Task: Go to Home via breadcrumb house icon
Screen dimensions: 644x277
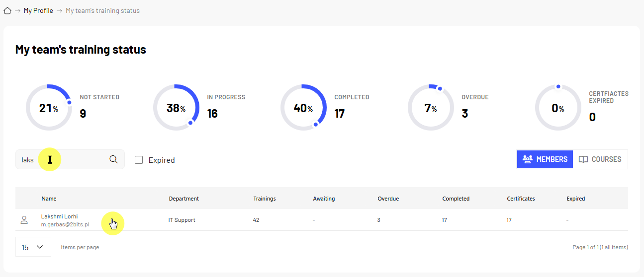Action: (x=7, y=10)
